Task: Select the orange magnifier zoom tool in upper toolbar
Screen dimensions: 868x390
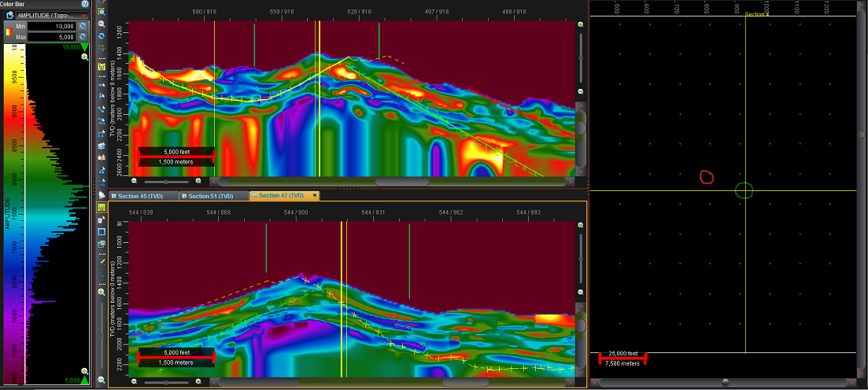Action: (x=102, y=24)
